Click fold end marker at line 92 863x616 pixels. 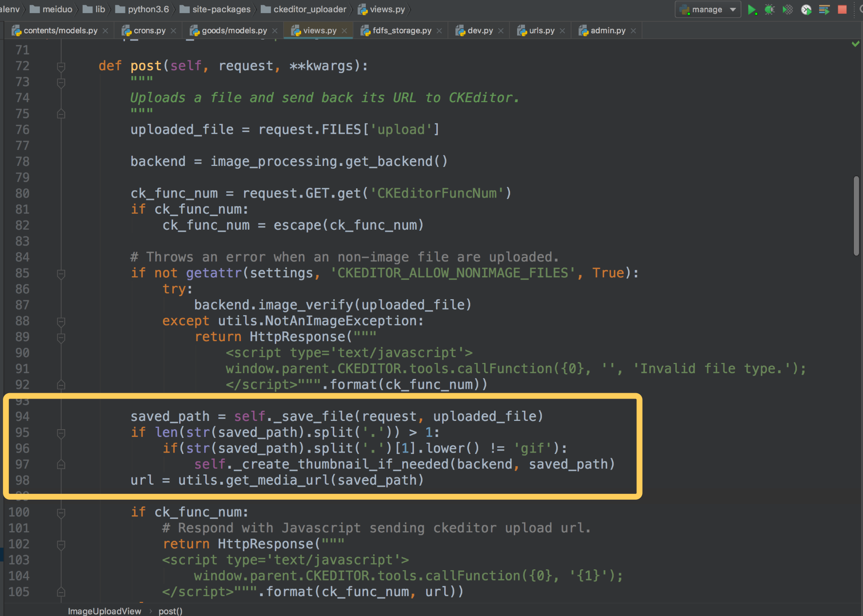coord(61,385)
